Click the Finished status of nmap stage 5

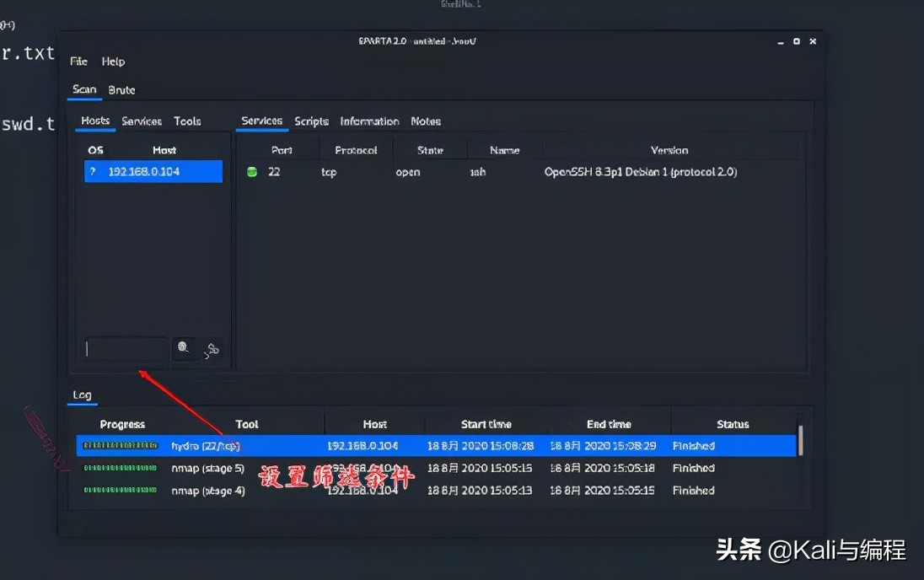pos(694,468)
